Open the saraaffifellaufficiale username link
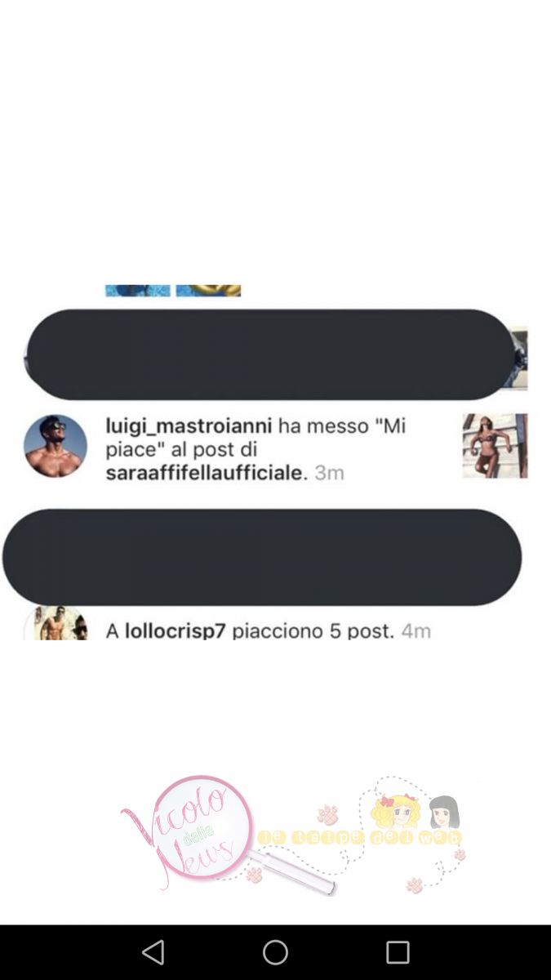The width and height of the screenshot is (551, 980). tap(205, 472)
